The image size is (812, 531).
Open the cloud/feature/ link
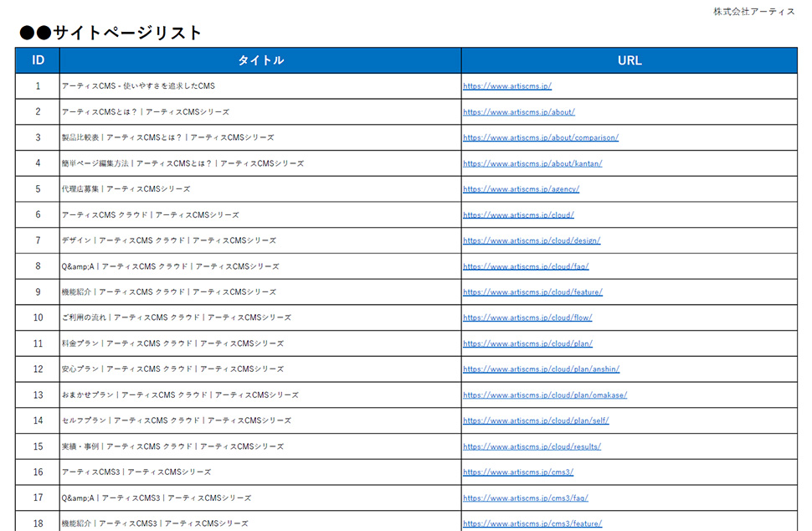(x=533, y=292)
